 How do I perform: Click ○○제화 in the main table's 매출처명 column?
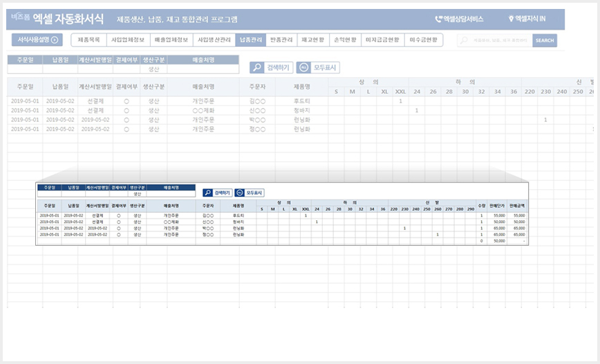[203, 111]
